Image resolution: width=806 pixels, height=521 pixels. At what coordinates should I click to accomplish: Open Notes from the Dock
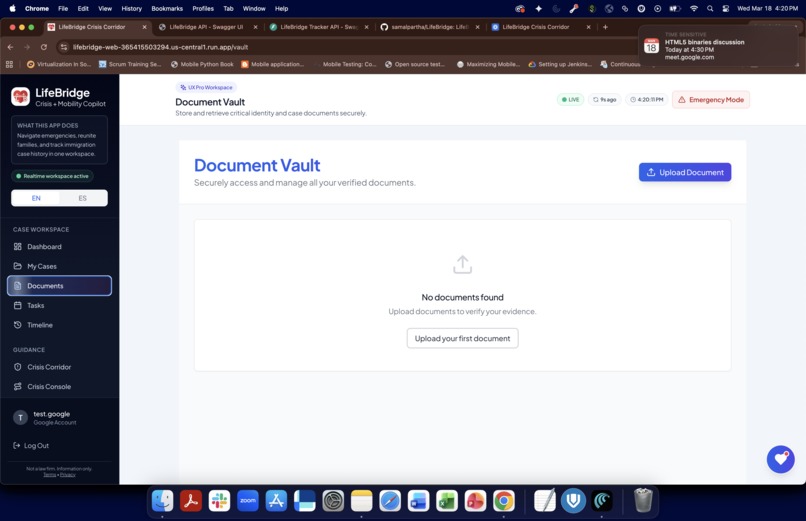click(361, 500)
